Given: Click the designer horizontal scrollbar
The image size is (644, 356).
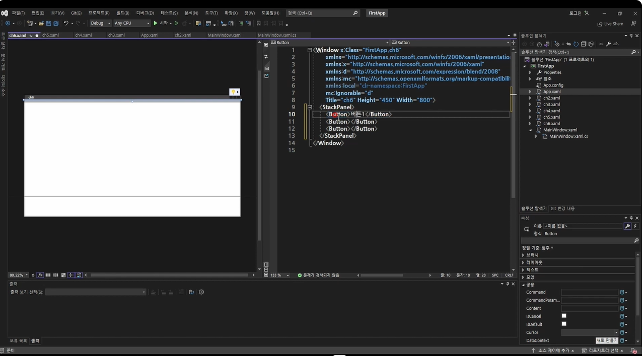Looking at the screenshot, I should 170,275.
